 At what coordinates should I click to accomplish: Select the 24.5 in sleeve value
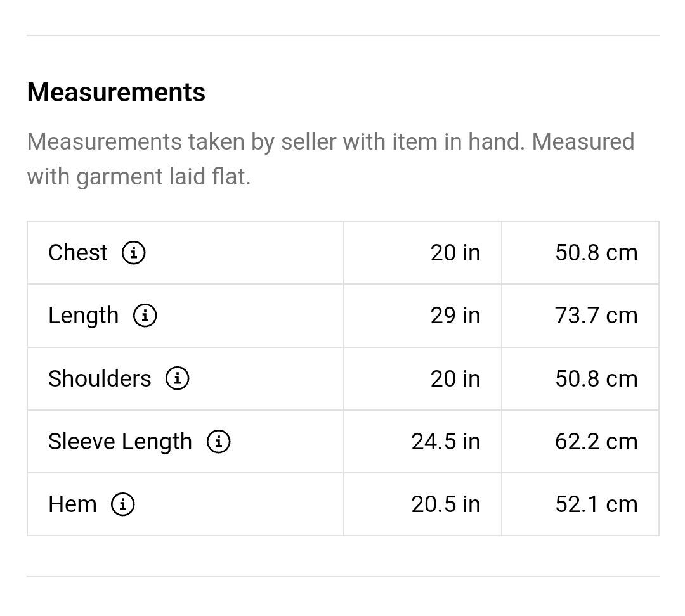coord(446,441)
